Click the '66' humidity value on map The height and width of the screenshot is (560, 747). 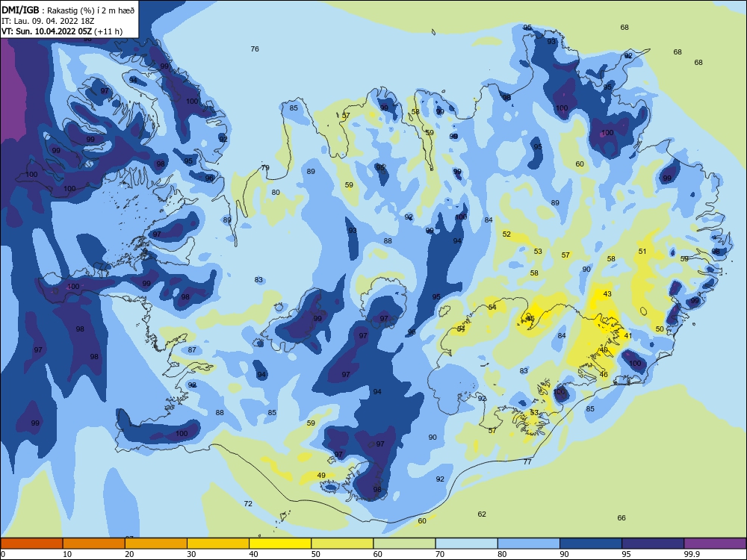pyautogui.click(x=622, y=517)
